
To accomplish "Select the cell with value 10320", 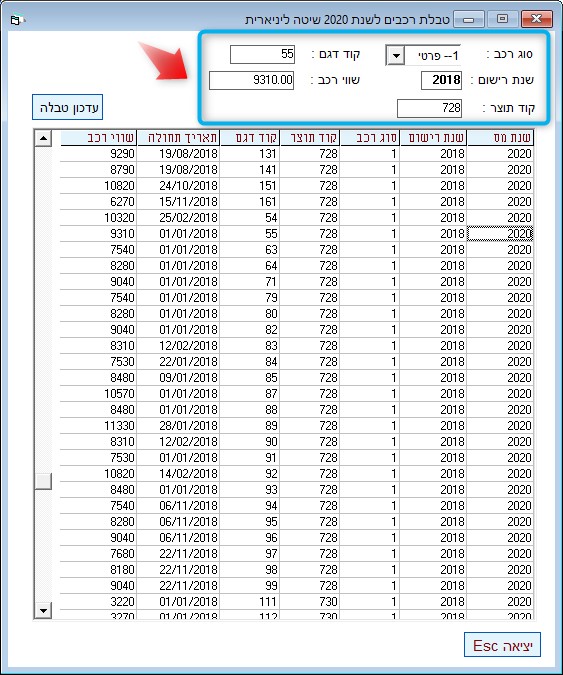I will click(x=99, y=217).
